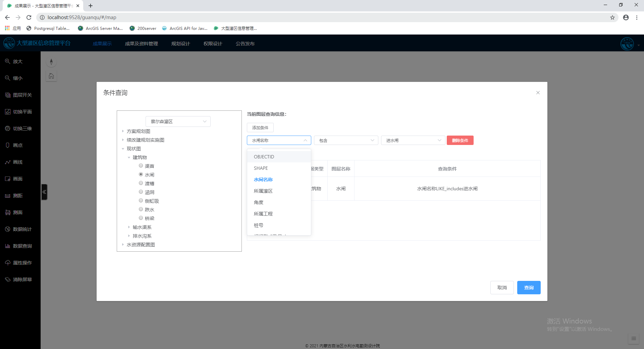This screenshot has width=644, height=349.
Task: Collapse the 现状图 tree node
Action: click(123, 149)
